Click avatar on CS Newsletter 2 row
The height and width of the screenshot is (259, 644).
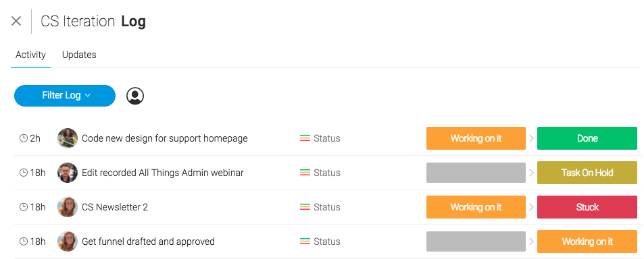point(68,207)
